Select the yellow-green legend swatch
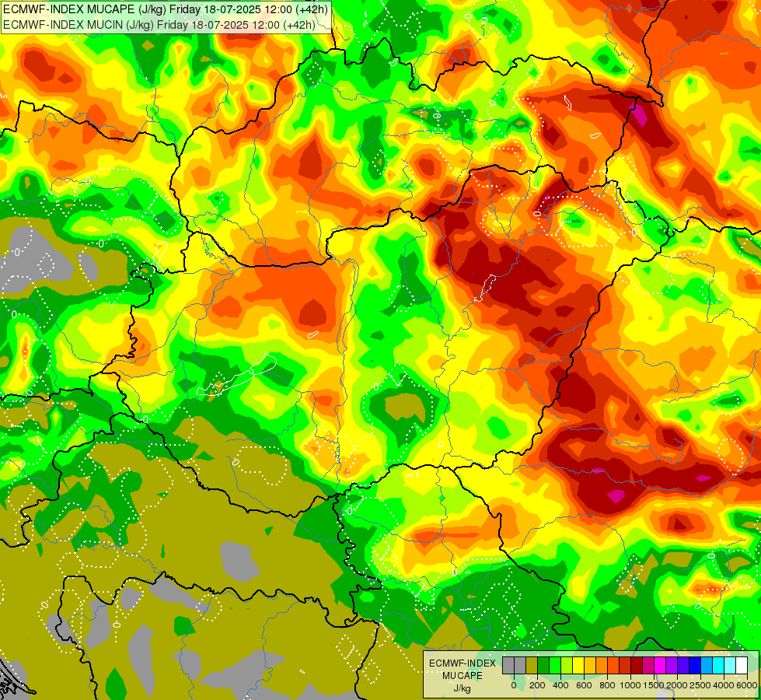761x700 pixels. [x=567, y=665]
